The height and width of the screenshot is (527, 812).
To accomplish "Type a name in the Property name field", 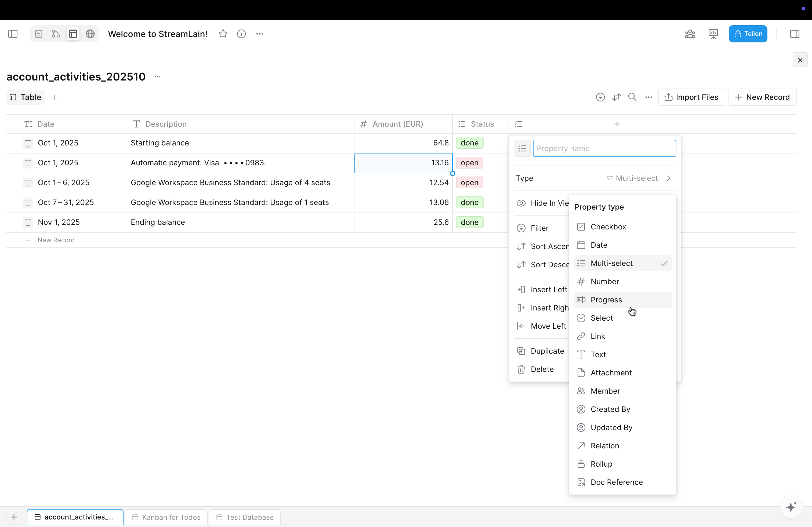I will (604, 148).
